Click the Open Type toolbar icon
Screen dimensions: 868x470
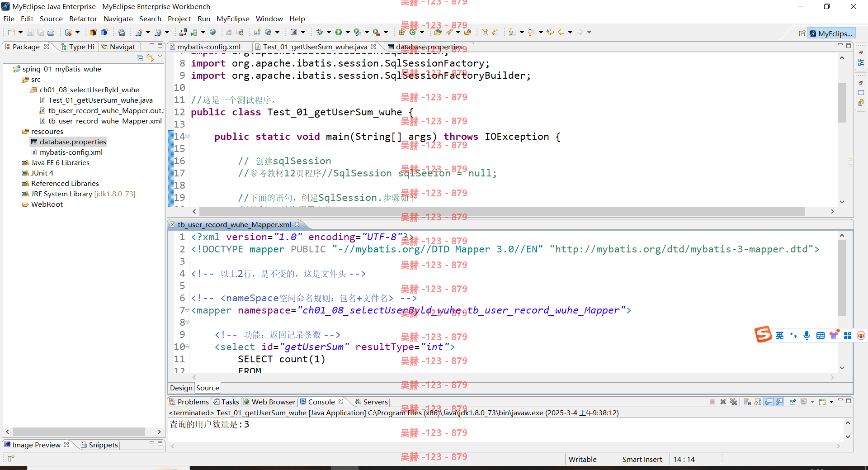(x=438, y=32)
